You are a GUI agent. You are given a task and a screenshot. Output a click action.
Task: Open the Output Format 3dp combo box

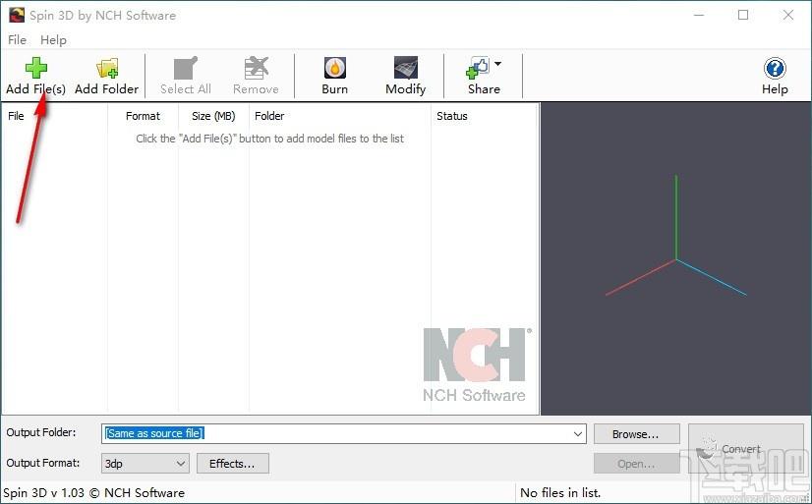click(145, 464)
